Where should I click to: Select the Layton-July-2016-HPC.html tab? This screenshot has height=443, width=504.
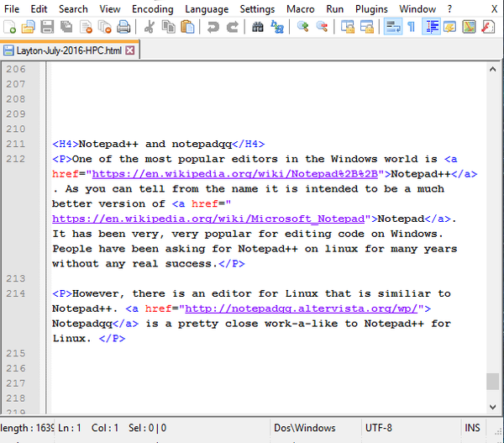coord(69,50)
